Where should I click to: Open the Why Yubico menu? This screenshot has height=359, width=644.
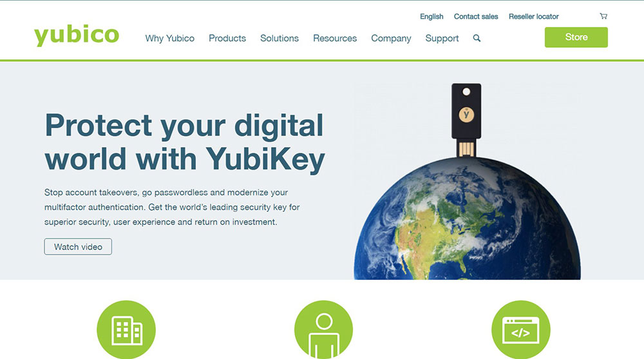pyautogui.click(x=169, y=38)
